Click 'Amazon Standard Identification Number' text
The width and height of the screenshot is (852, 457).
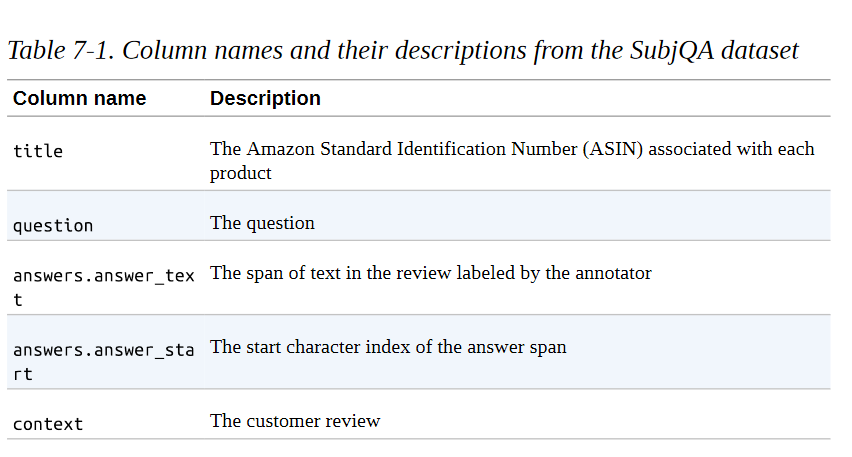click(412, 149)
